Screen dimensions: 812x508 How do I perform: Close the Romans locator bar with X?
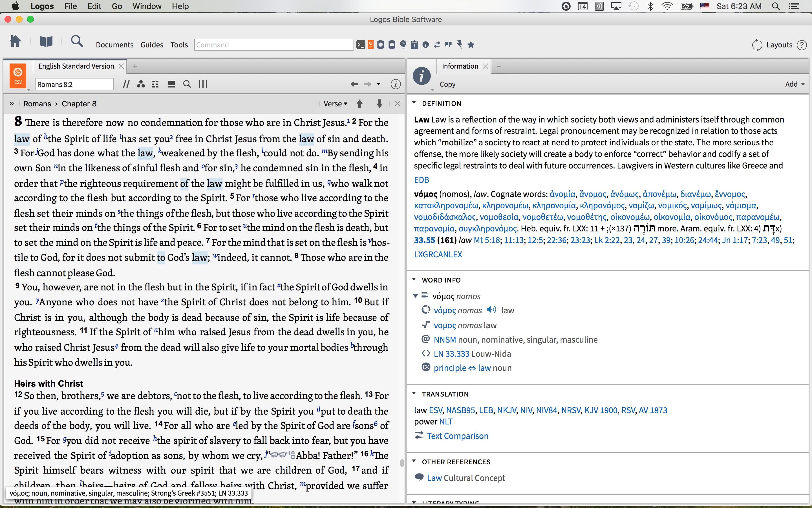pos(397,104)
